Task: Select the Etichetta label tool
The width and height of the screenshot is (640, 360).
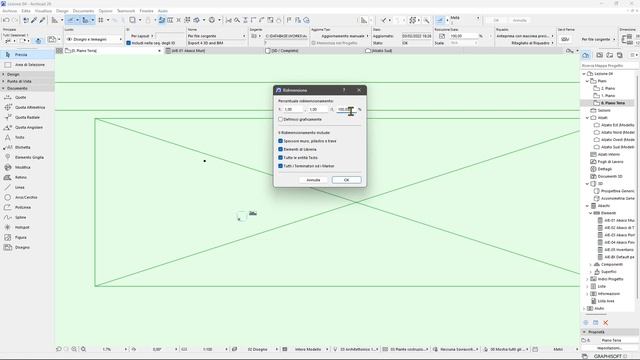Action: (x=22, y=147)
